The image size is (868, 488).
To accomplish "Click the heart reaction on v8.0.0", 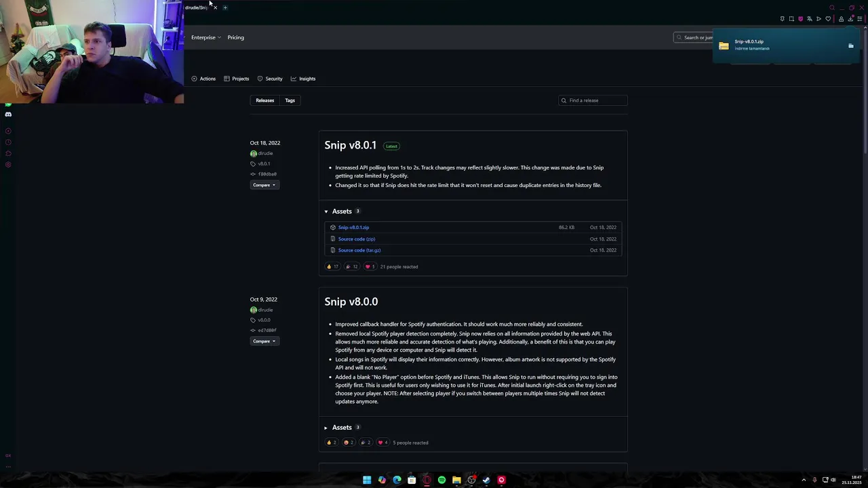I will [x=383, y=443].
